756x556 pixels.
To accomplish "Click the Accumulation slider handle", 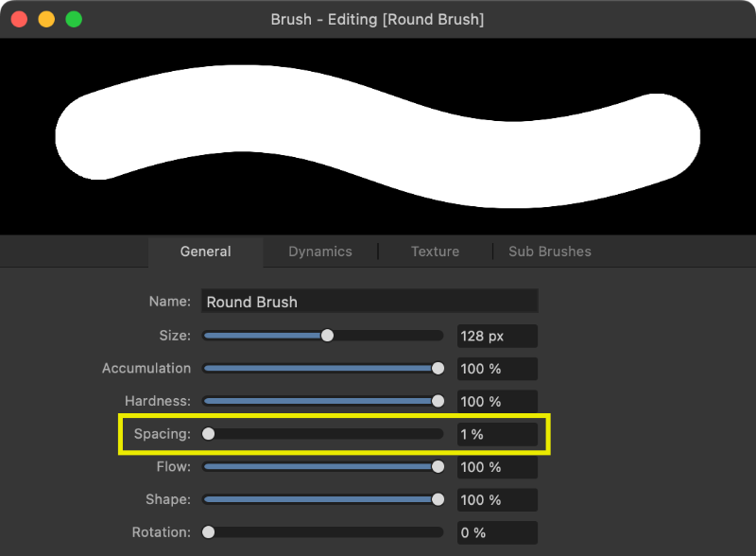I will click(x=438, y=368).
